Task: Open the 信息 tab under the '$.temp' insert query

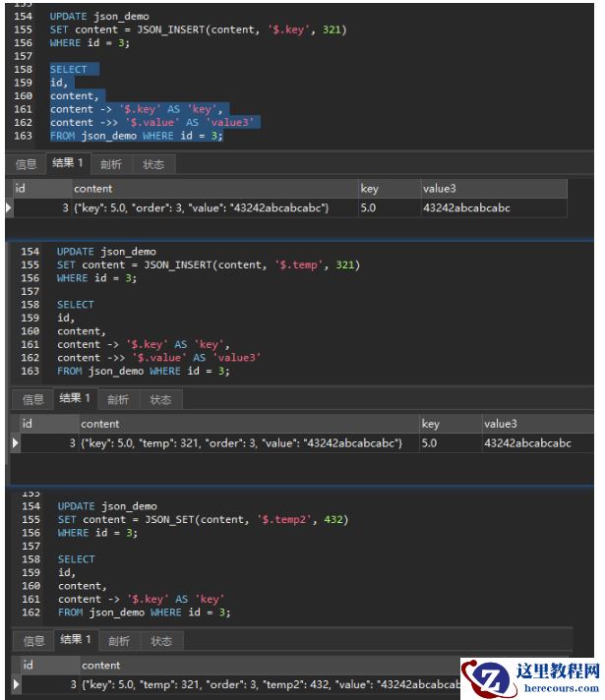Action: click(x=33, y=399)
